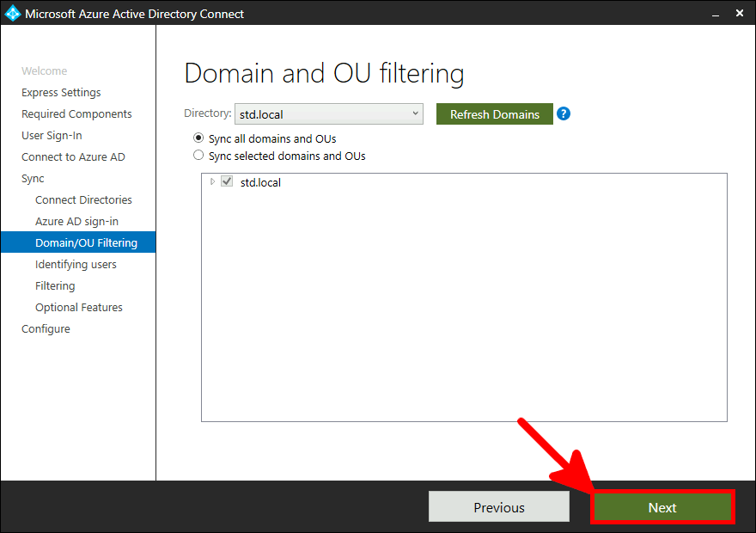Expand the std.local tree node

click(x=213, y=181)
